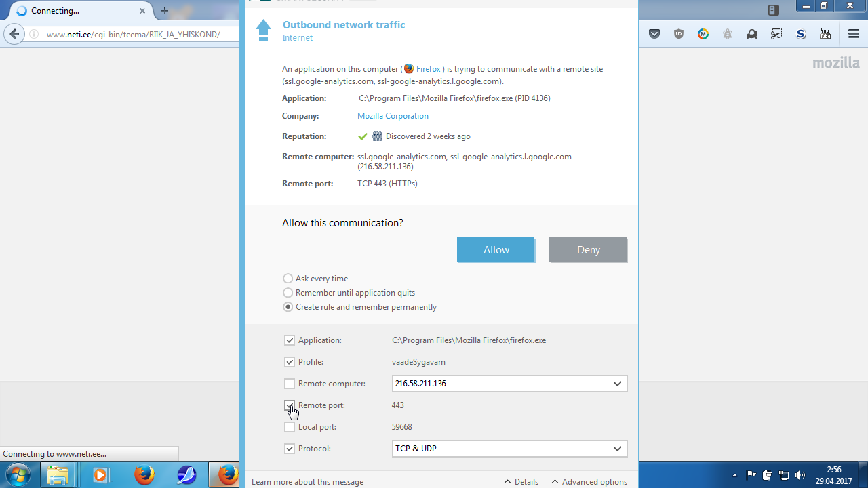Click the remote IP text '(216.58.211.136)'
868x488 pixels.
pos(385,167)
